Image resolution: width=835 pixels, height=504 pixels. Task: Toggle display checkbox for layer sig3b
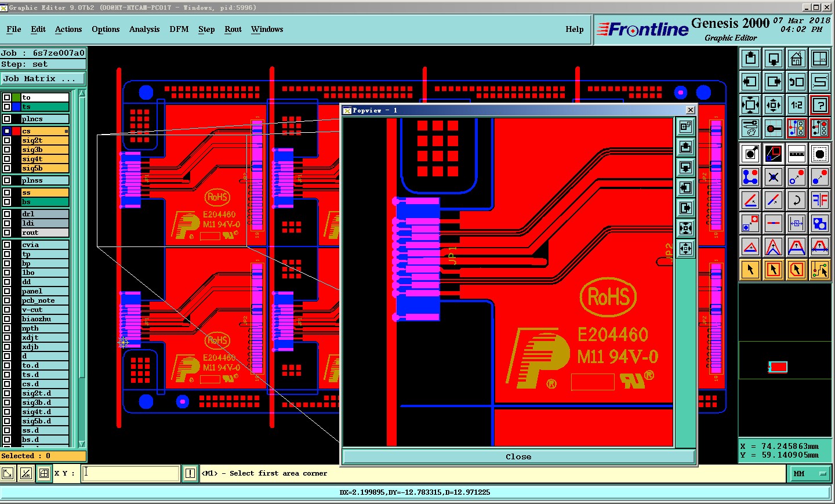[x=7, y=150]
